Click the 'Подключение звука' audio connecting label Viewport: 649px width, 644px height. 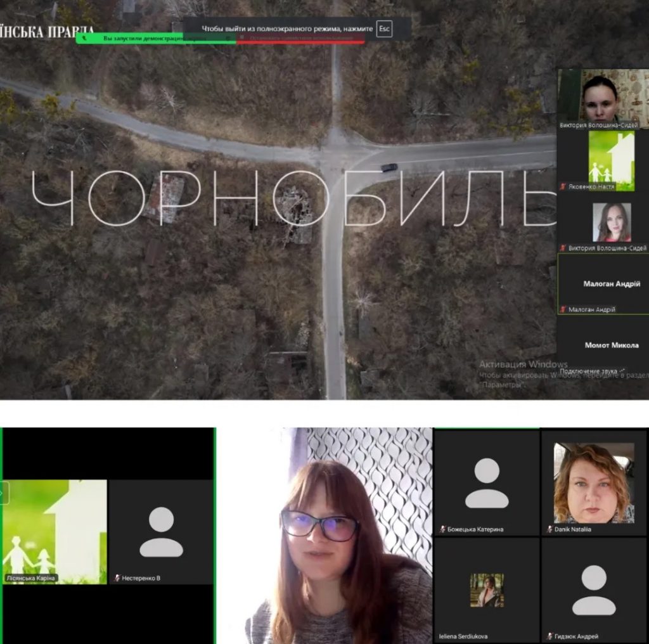coord(592,371)
